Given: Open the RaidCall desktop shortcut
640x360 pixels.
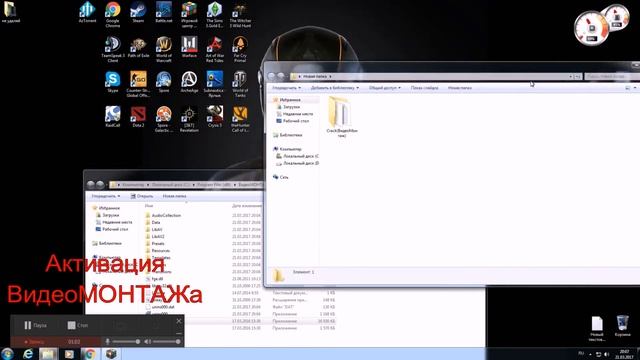Looking at the screenshot, I should click(x=113, y=117).
